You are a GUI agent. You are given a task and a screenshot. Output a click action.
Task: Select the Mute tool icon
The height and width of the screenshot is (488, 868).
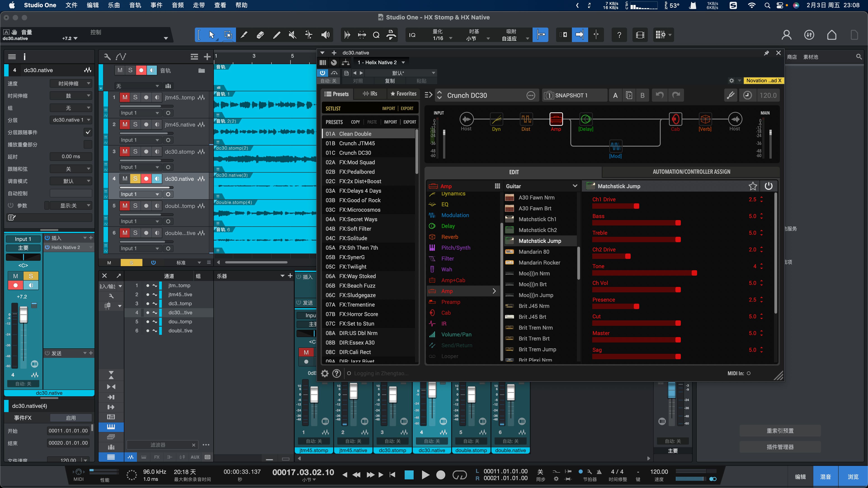292,35
